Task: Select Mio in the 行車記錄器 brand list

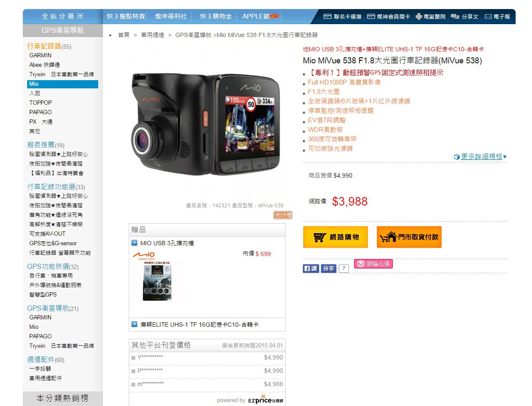Action: (62, 84)
